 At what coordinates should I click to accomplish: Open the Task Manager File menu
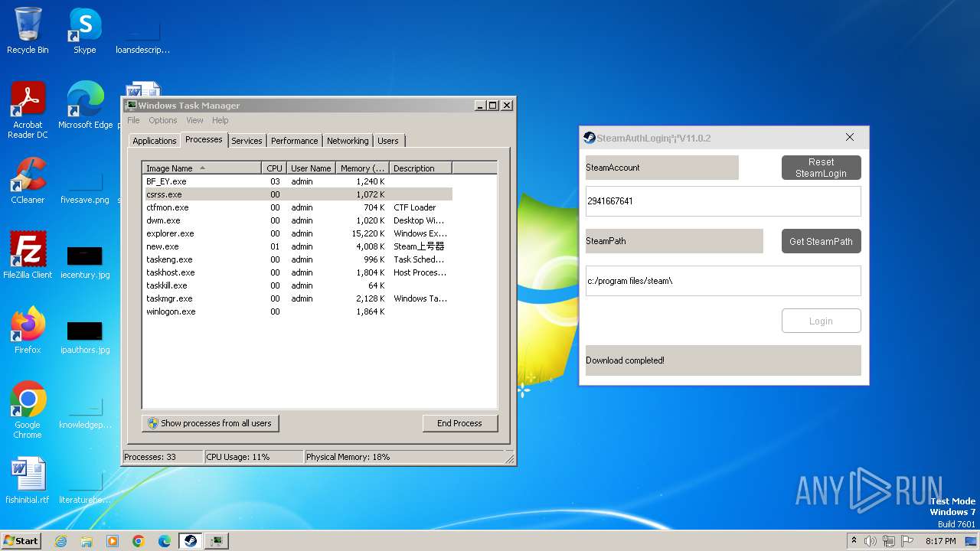[133, 120]
